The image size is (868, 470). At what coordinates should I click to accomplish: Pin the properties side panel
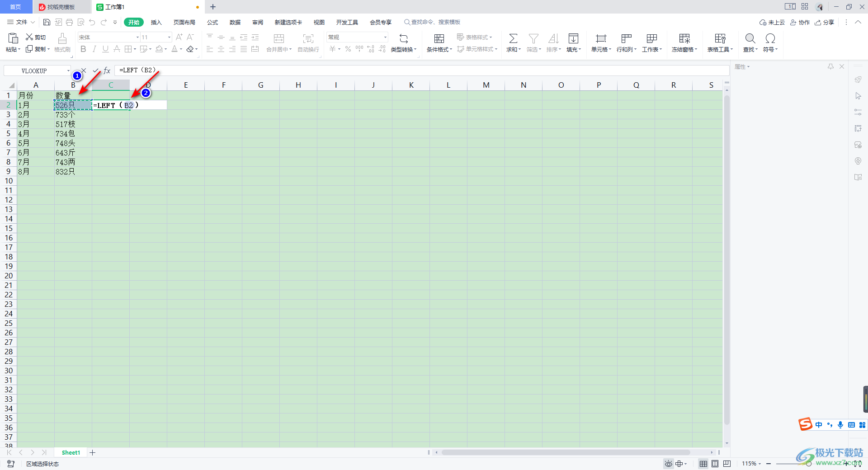830,66
